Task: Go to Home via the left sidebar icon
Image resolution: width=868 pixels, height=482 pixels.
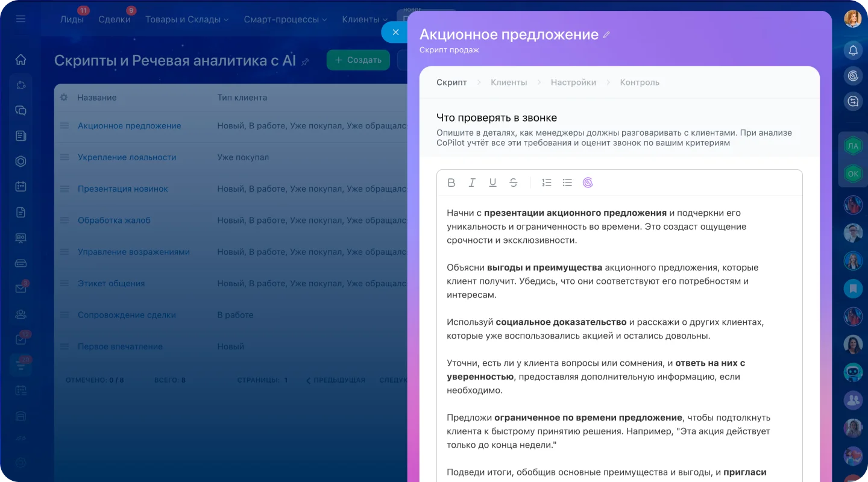Action: tap(20, 60)
